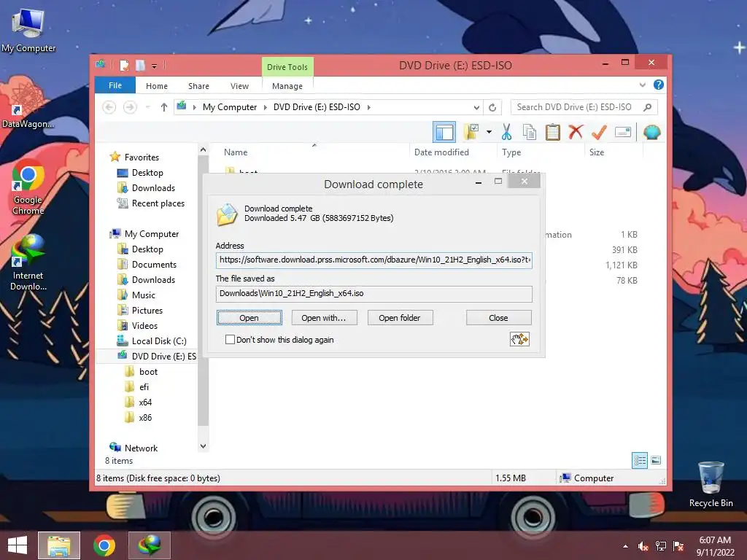Click the Open folder button
The height and width of the screenshot is (560, 747).
click(400, 318)
